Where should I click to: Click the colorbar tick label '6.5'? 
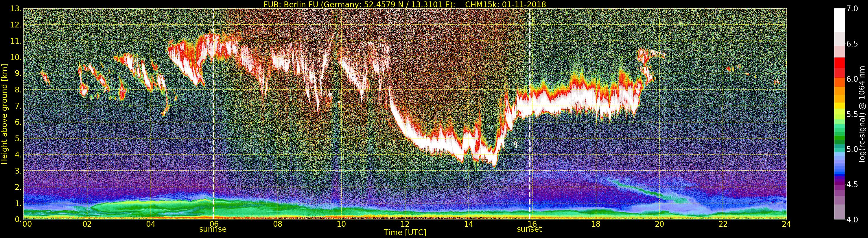click(852, 44)
